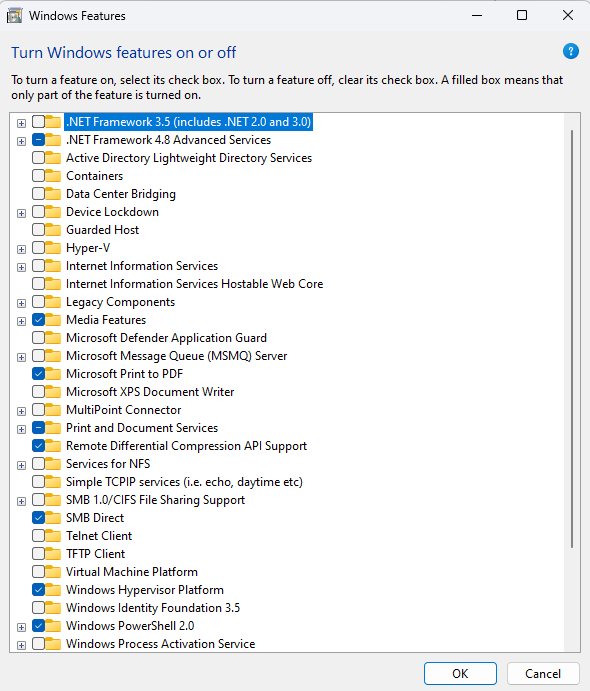This screenshot has height=691, width=590.
Task: Click folder icon beside Microsoft XPS Document Writer
Action: point(53,392)
